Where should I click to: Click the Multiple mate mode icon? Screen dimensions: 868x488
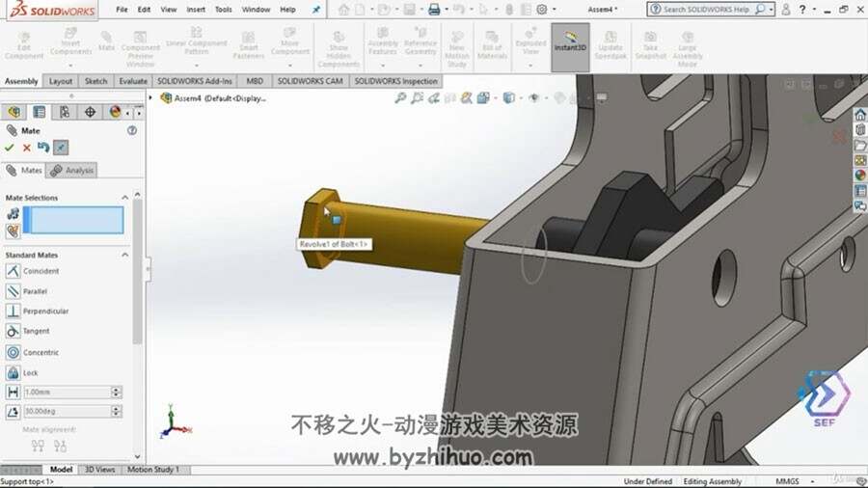click(x=13, y=230)
